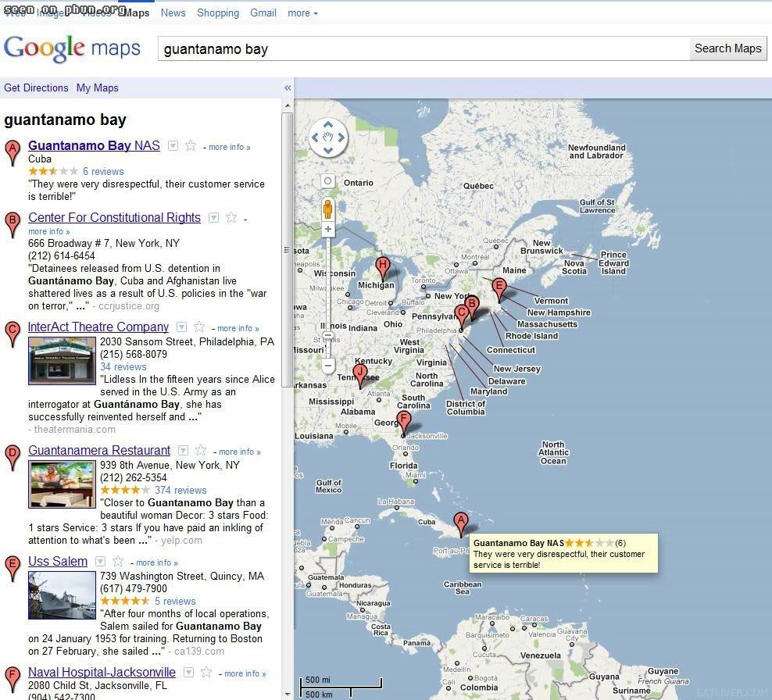Click the zoom out minus button
Viewport: 772px width, 700px height.
click(328, 365)
